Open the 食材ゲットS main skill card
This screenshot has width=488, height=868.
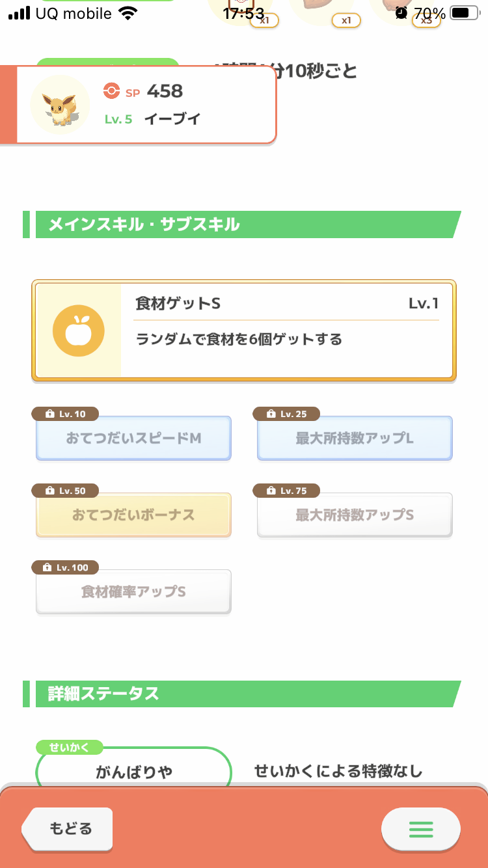click(x=244, y=331)
